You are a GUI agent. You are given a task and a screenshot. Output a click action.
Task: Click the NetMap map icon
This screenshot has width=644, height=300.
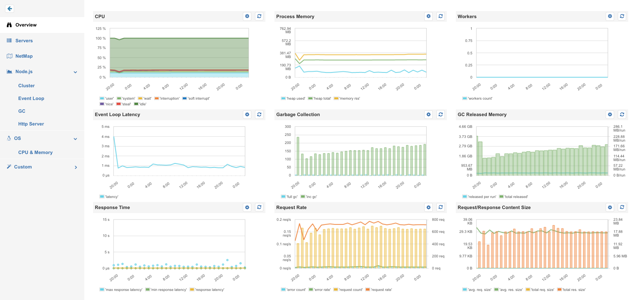(x=9, y=56)
